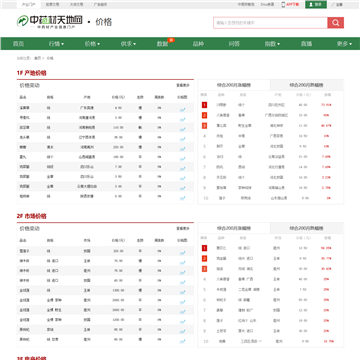The image size is (360, 360).
Task: Click the 首页 breadcrumb link
Action: click(37, 58)
